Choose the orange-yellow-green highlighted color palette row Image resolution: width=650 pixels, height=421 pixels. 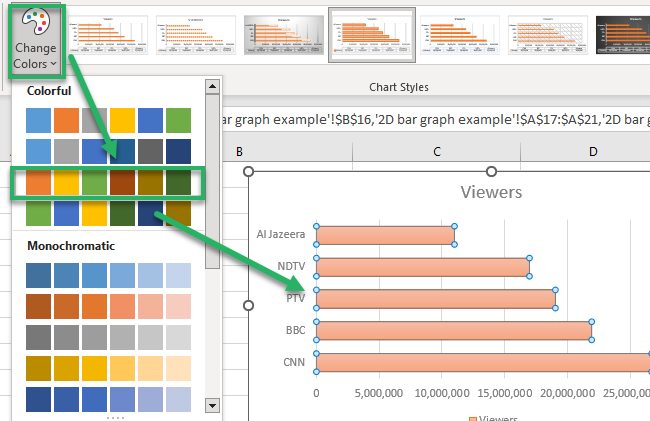[x=108, y=182]
